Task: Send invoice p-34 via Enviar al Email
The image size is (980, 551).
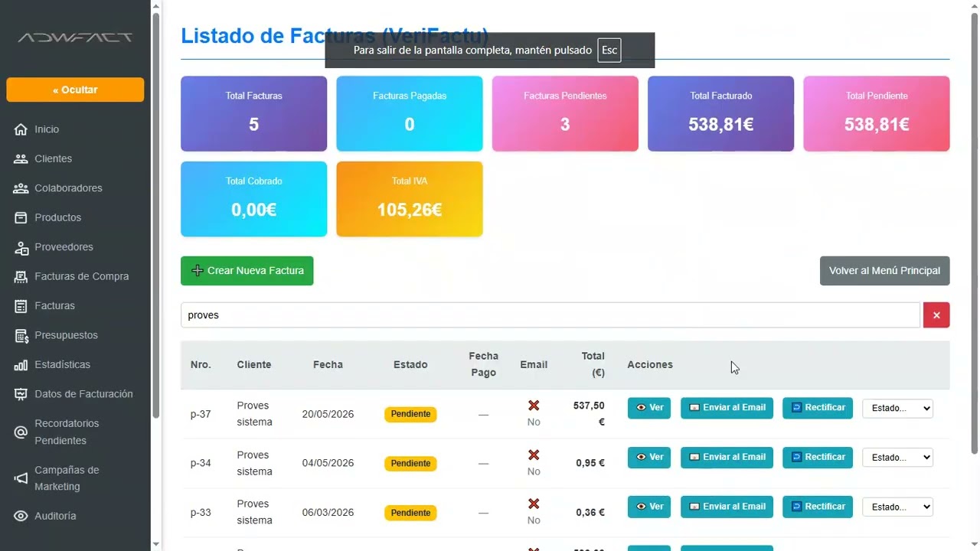Action: [x=727, y=457]
